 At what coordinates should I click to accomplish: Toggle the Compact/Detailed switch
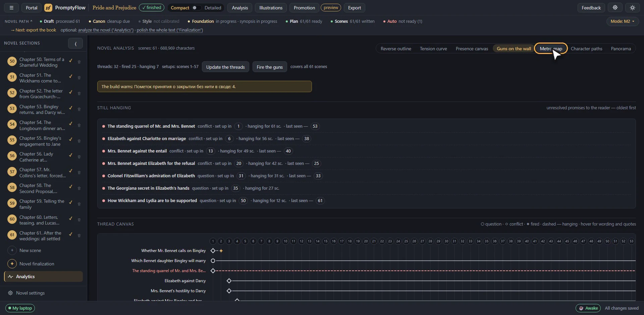(196, 8)
